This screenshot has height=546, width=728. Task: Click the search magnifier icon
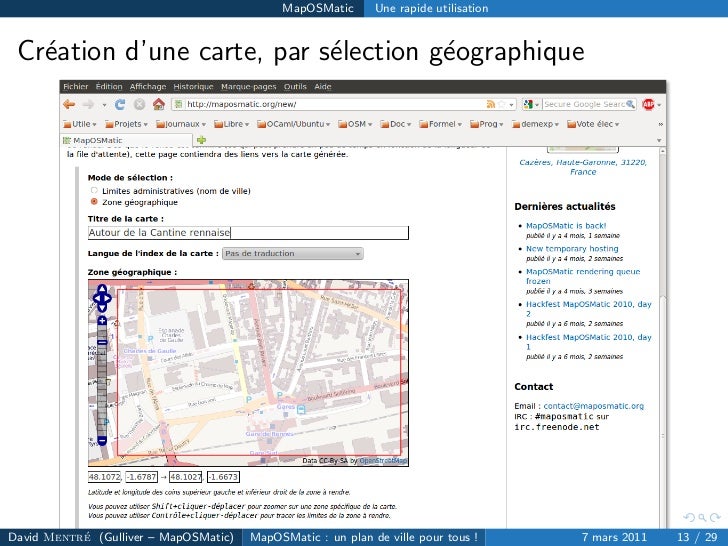(630, 104)
